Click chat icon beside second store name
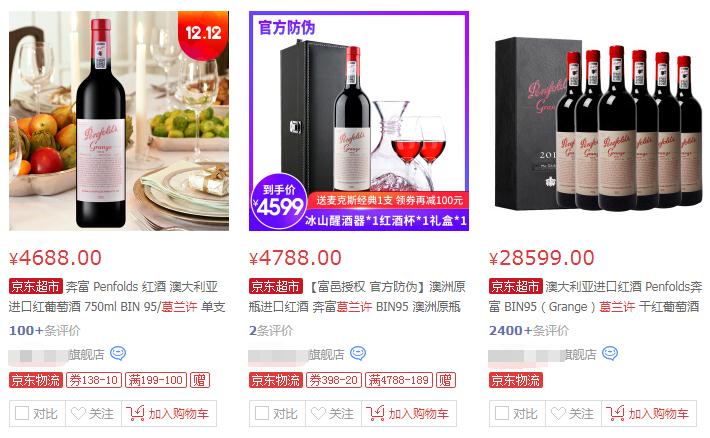710x438 pixels. 358,353
